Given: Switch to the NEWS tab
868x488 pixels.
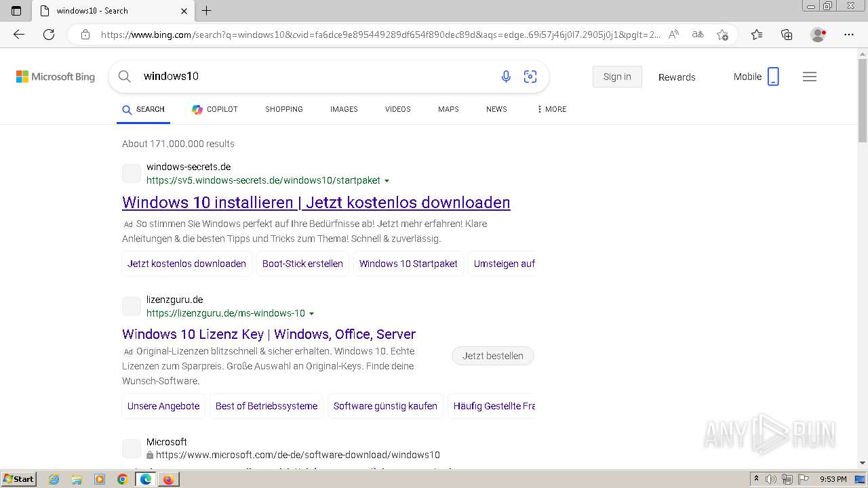Looking at the screenshot, I should click(496, 109).
